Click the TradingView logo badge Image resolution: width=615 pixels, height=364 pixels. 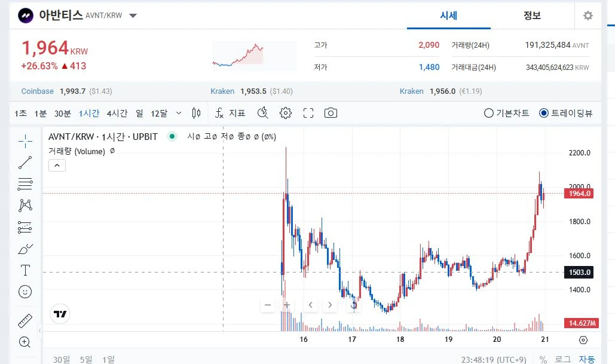pos(60,314)
